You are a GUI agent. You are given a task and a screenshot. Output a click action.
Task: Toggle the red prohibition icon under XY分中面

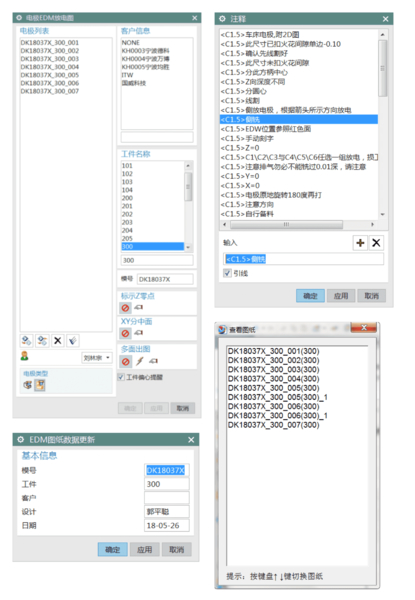[125, 333]
